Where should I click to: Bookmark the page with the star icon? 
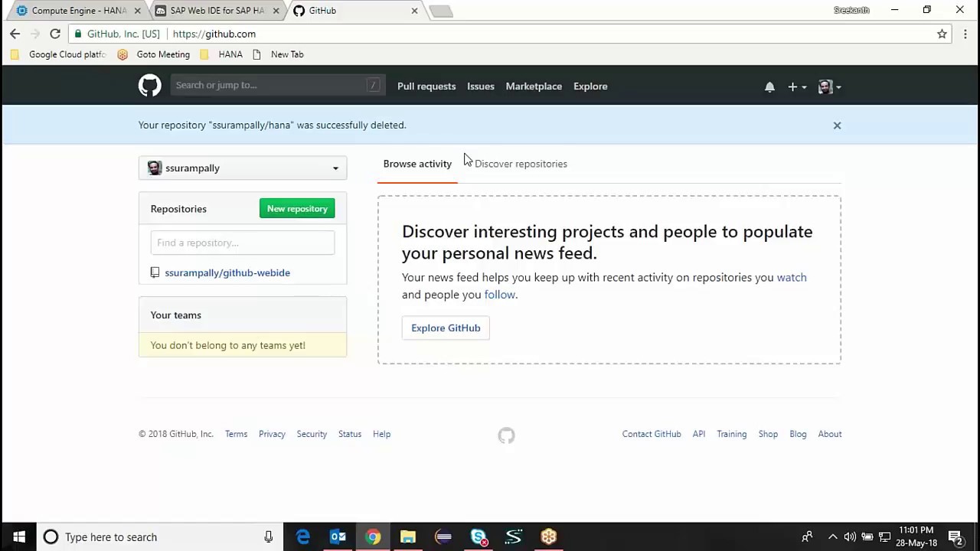pyautogui.click(x=942, y=34)
